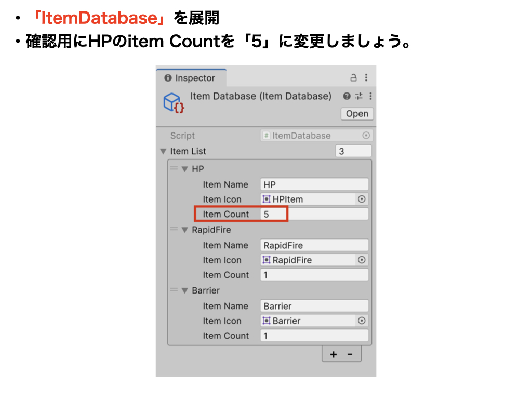
Task: Click the Item Database (Item Database) title
Action: 261,96
